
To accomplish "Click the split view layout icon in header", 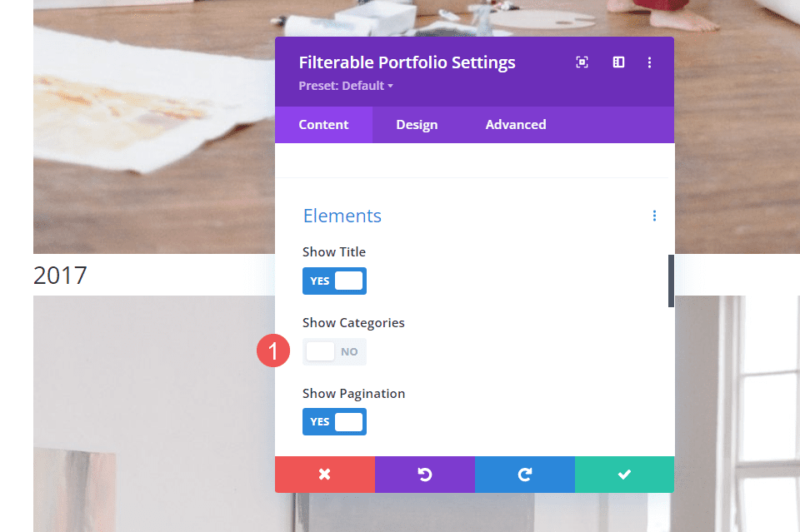I will 617,62.
